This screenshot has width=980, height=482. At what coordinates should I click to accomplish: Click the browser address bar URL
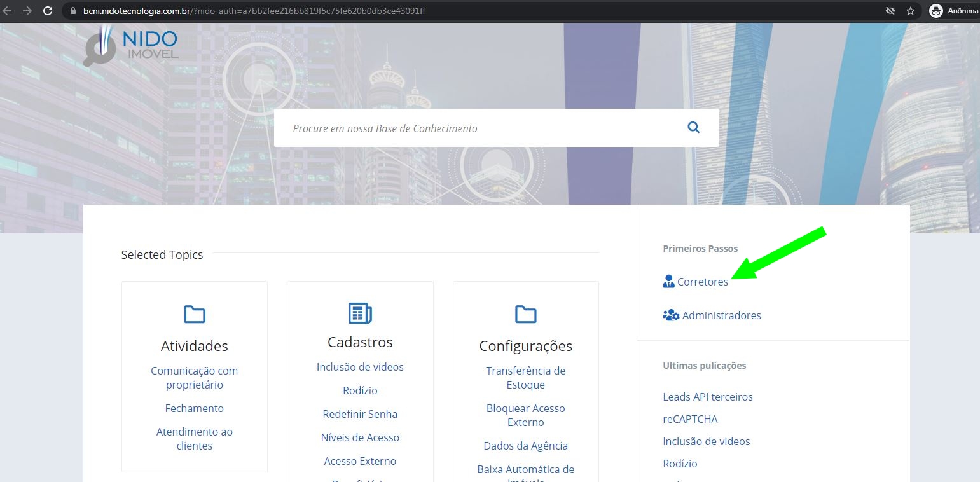pos(254,11)
